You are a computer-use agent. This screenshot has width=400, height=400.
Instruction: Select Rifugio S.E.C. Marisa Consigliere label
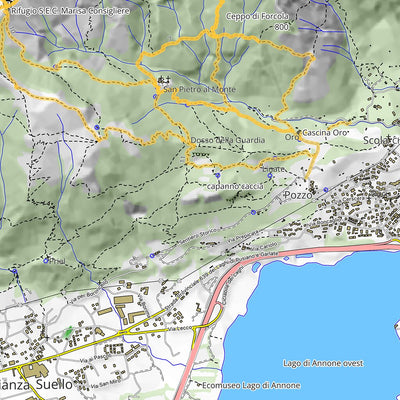pyautogui.click(x=70, y=11)
